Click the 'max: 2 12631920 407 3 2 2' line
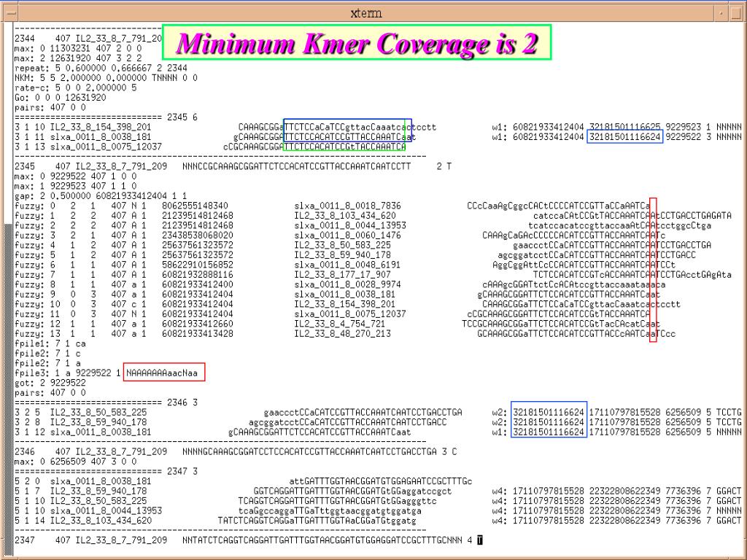747x560 pixels. (x=78, y=58)
